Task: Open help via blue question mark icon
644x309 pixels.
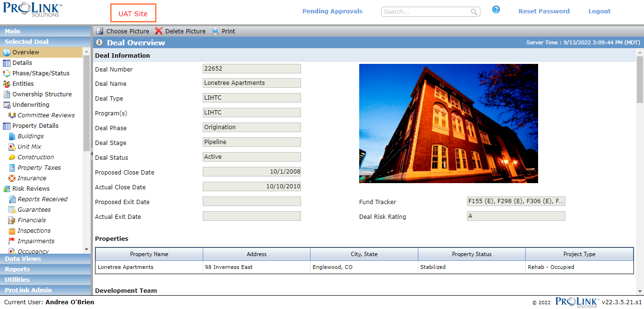Action: (496, 10)
